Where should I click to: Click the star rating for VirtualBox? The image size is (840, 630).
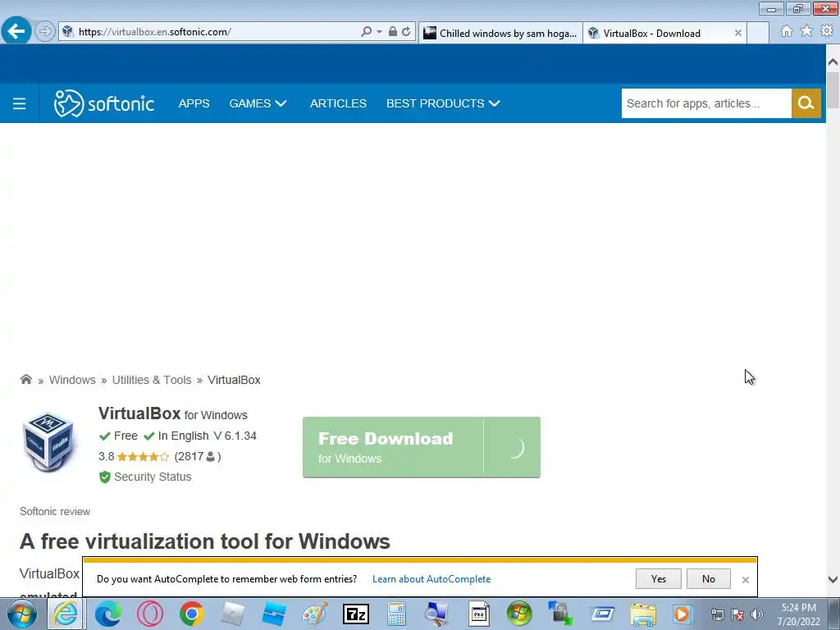coord(143,456)
